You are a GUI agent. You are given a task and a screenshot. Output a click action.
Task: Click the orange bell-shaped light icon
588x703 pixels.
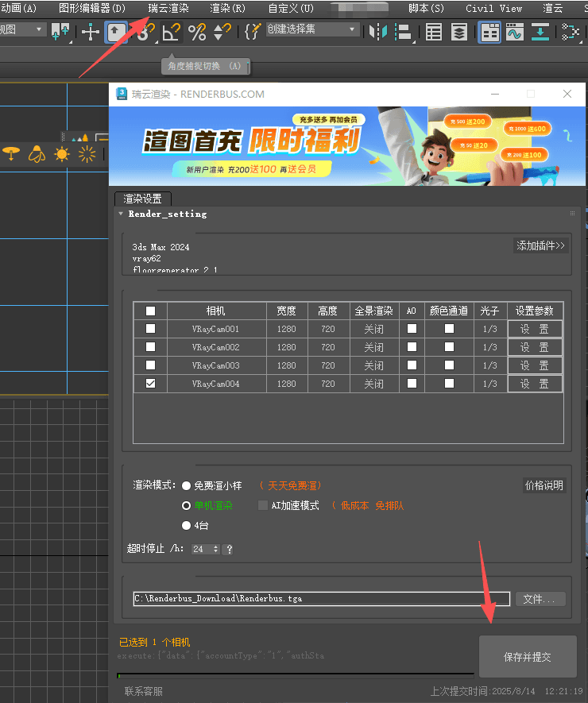click(x=37, y=154)
